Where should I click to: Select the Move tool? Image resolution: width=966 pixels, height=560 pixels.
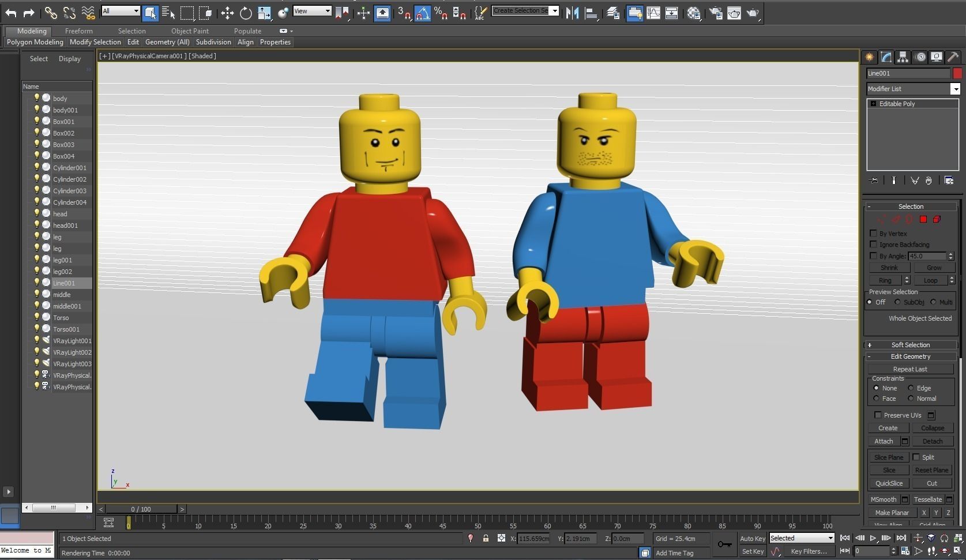227,13
